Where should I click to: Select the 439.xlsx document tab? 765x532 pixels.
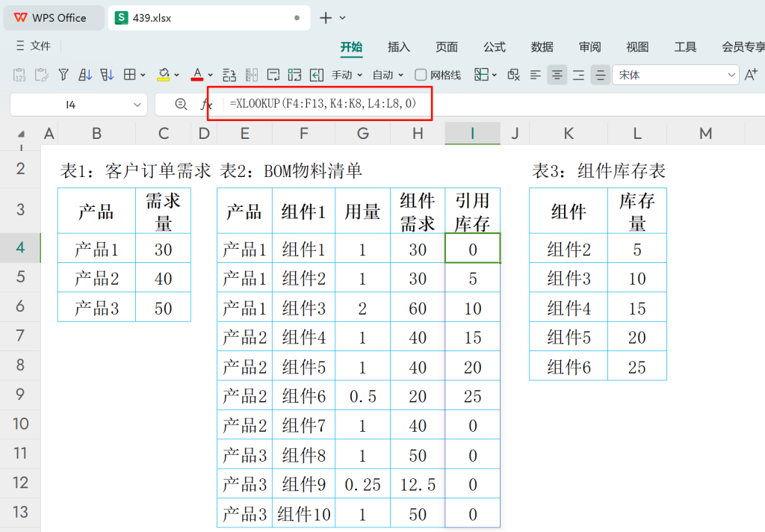coord(209,18)
